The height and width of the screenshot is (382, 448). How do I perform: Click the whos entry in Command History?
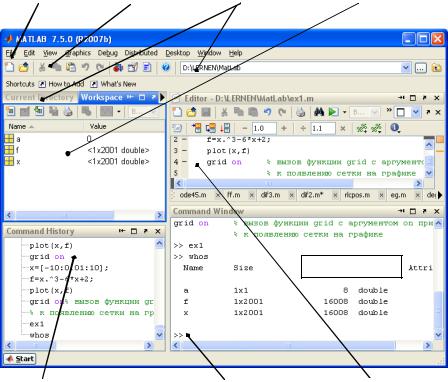39,335
